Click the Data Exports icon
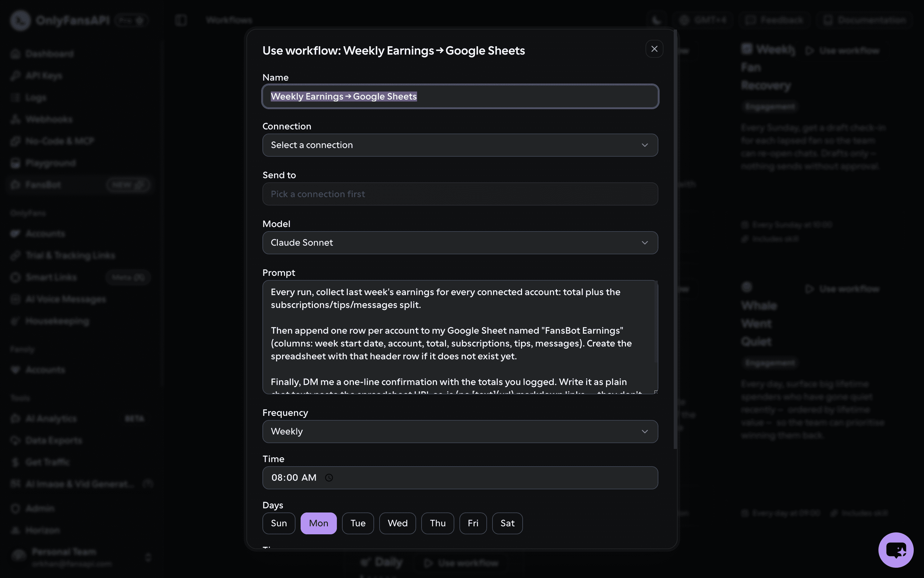This screenshot has width=924, height=578. click(15, 440)
